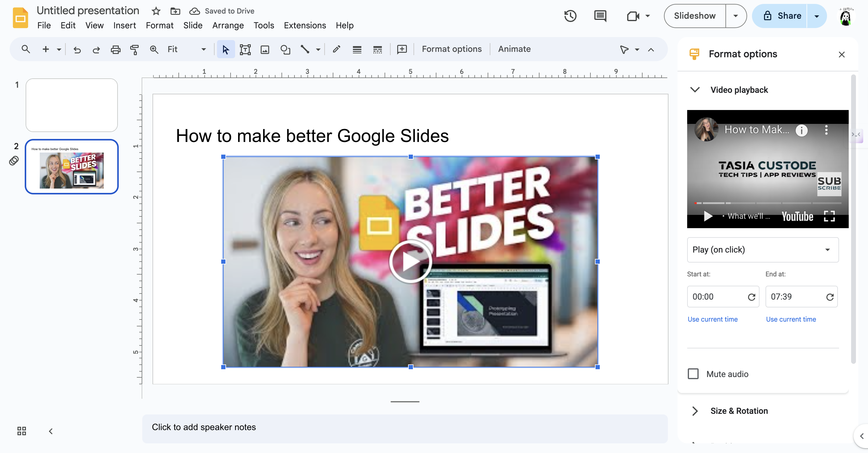Select the blank slide 1 thumbnail
The height and width of the screenshot is (453, 868).
pyautogui.click(x=72, y=105)
